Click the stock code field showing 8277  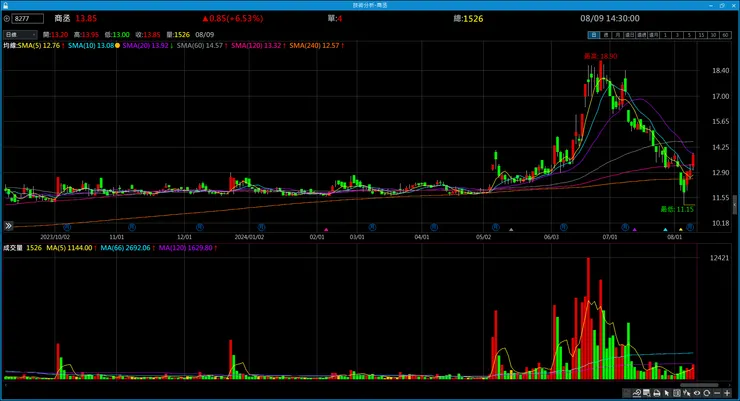(27, 18)
